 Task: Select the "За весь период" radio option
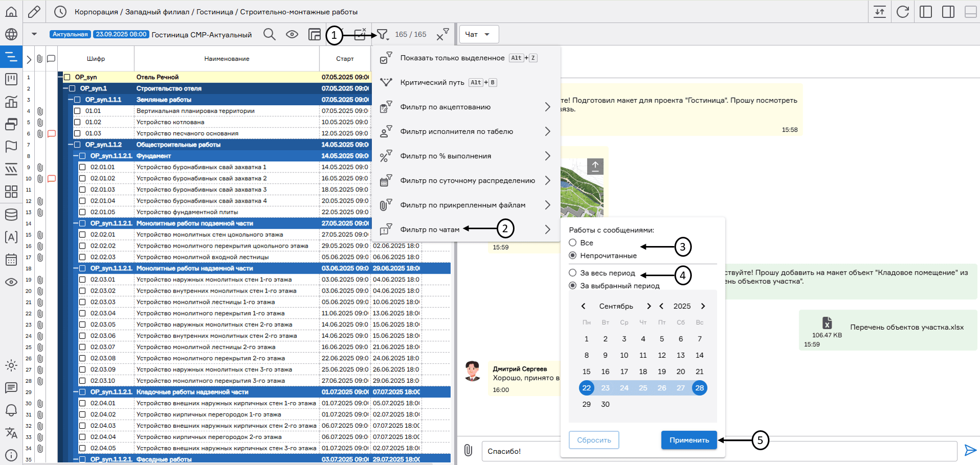point(573,273)
